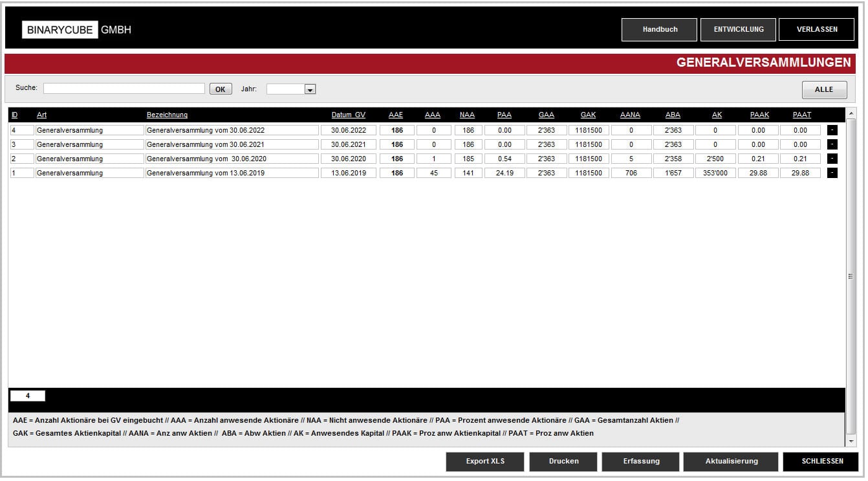Click the minus icon on the 30.06.2021 row

(x=832, y=144)
